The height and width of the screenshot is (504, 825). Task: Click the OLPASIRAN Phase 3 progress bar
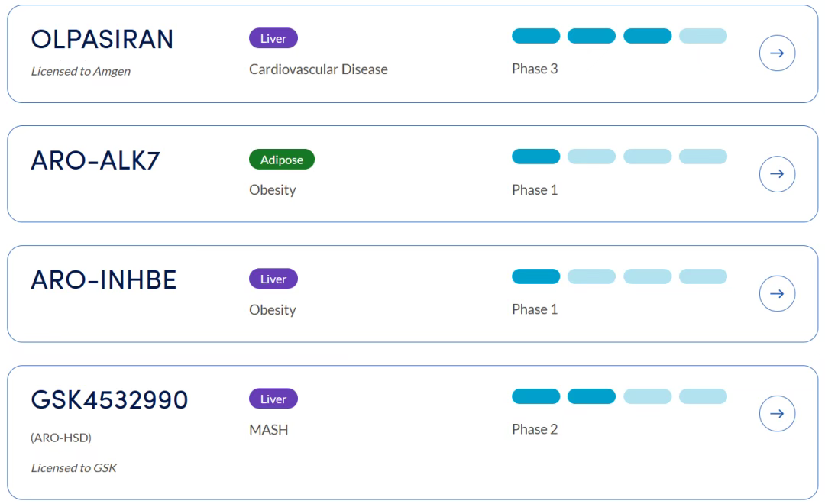(619, 36)
